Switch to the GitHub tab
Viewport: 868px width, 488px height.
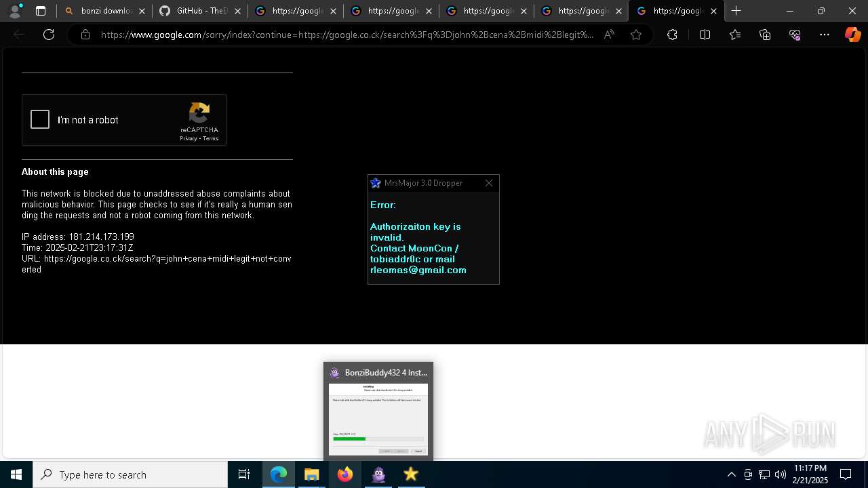pos(199,11)
